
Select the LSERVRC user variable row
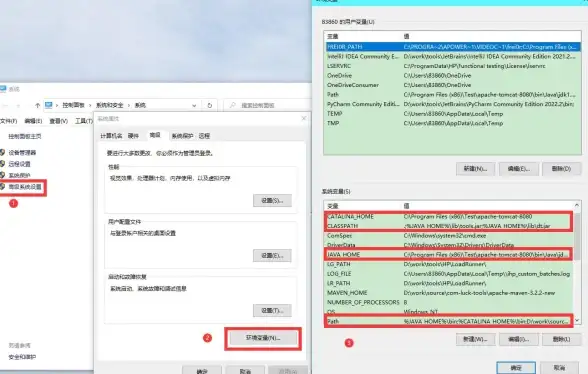point(453,66)
